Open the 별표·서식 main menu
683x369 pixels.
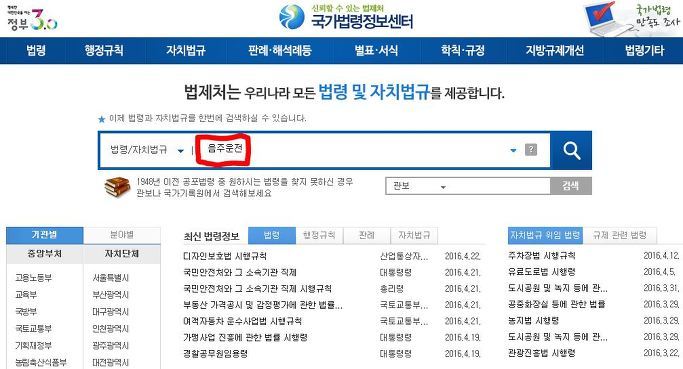376,51
